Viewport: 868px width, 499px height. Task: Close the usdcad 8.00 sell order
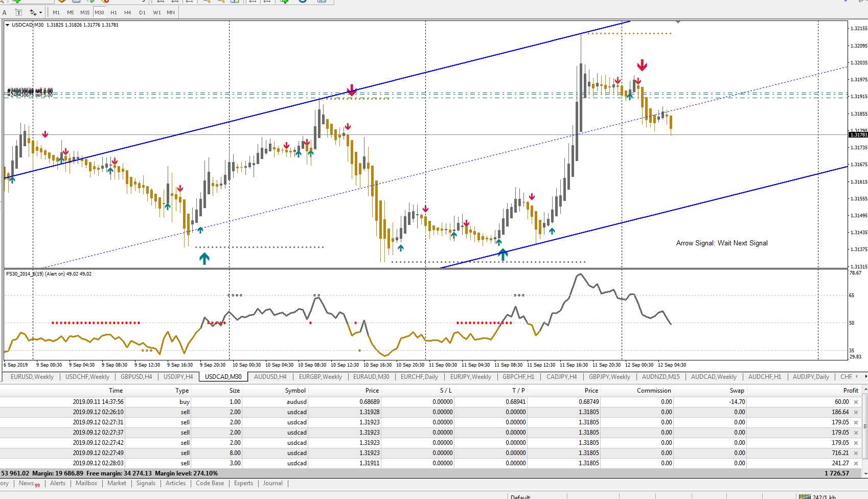coord(856,453)
